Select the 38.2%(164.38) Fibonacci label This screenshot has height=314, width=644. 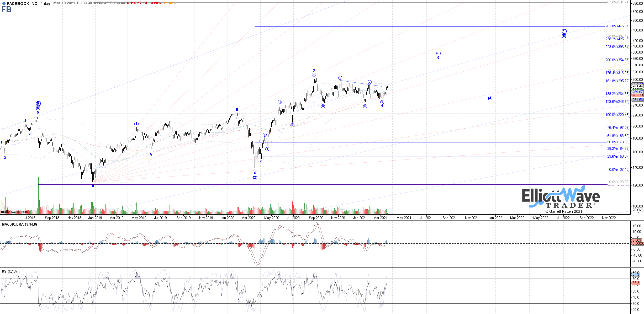(x=618, y=149)
